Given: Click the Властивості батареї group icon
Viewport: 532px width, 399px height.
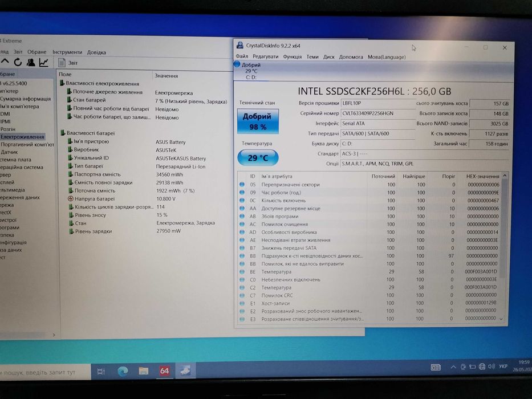Looking at the screenshot, I should point(63,133).
